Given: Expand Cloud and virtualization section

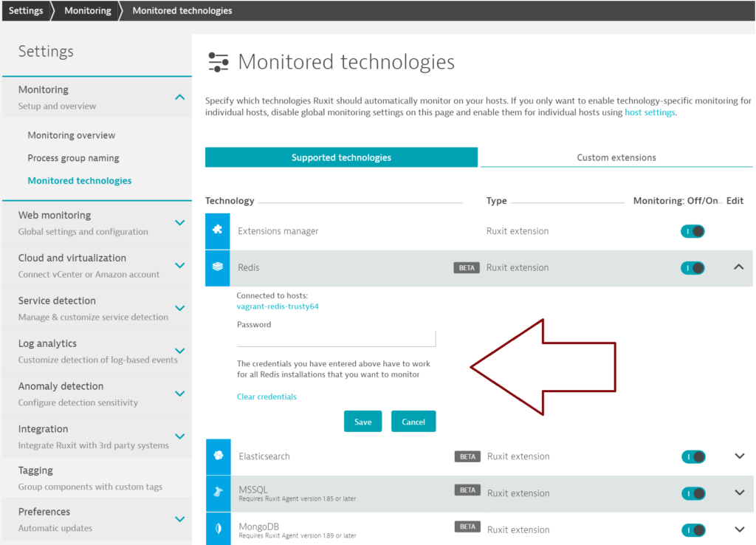Looking at the screenshot, I should pos(180,266).
